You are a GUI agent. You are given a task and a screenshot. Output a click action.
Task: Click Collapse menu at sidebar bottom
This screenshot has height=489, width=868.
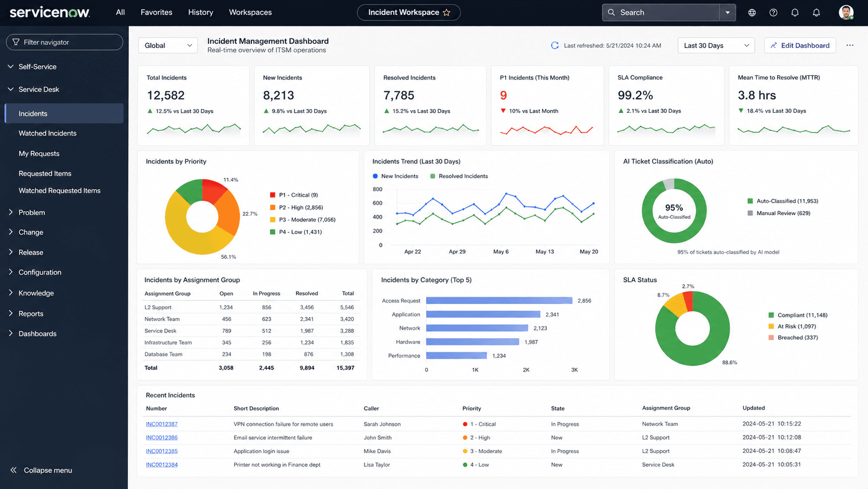tap(42, 470)
